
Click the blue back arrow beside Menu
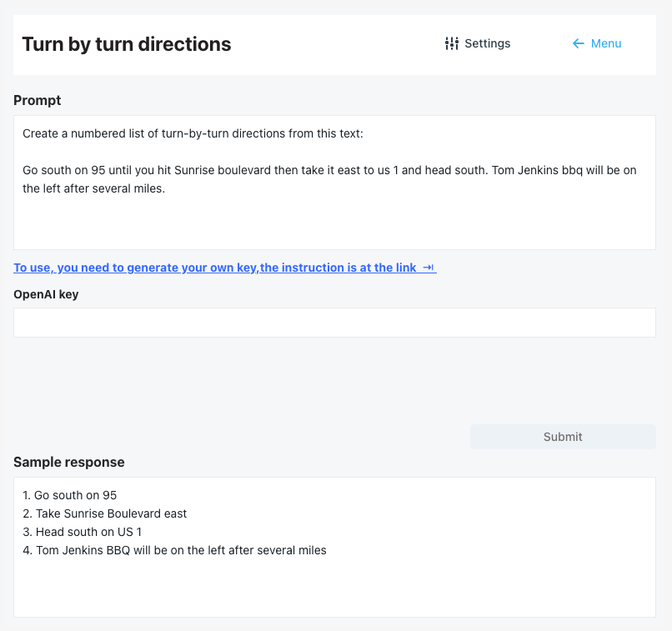tap(577, 43)
